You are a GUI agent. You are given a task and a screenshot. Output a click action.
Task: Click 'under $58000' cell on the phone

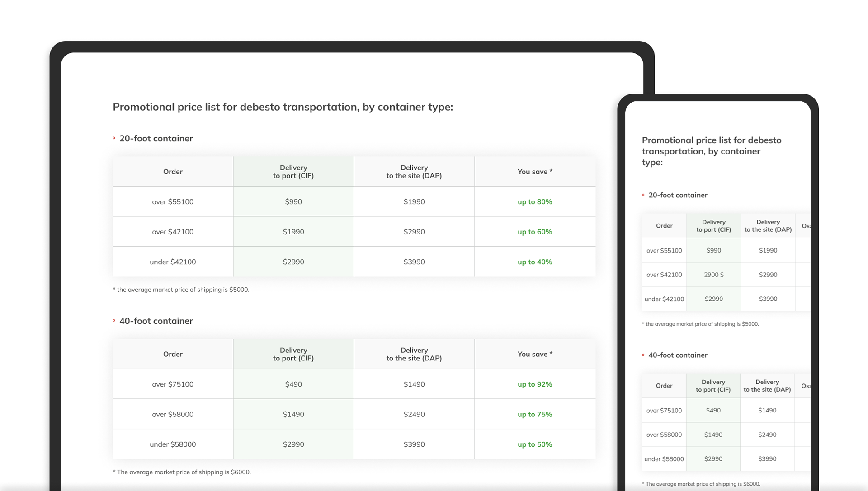664,459
